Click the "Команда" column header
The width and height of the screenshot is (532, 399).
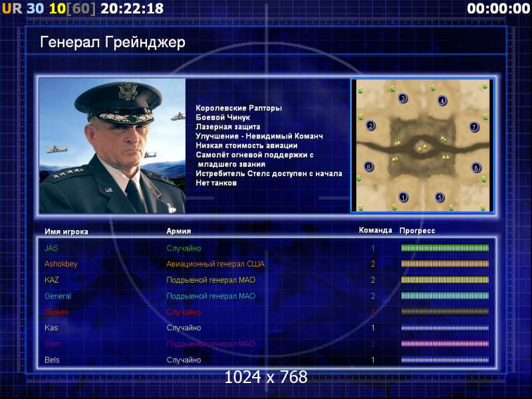pyautogui.click(x=376, y=230)
